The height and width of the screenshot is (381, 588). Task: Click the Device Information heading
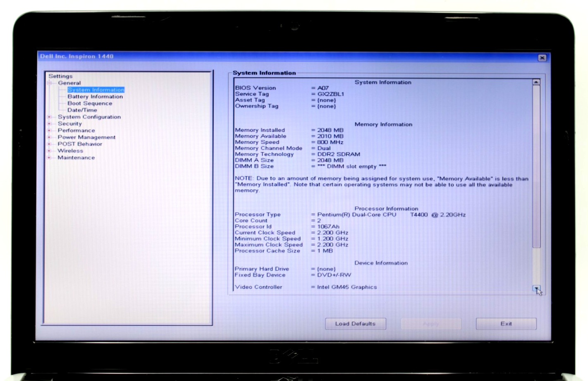point(381,263)
